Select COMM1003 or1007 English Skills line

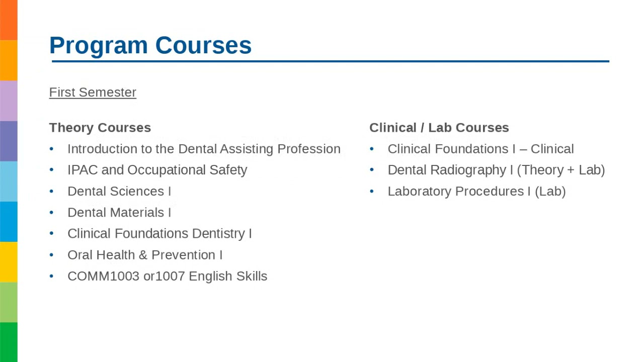point(167,276)
